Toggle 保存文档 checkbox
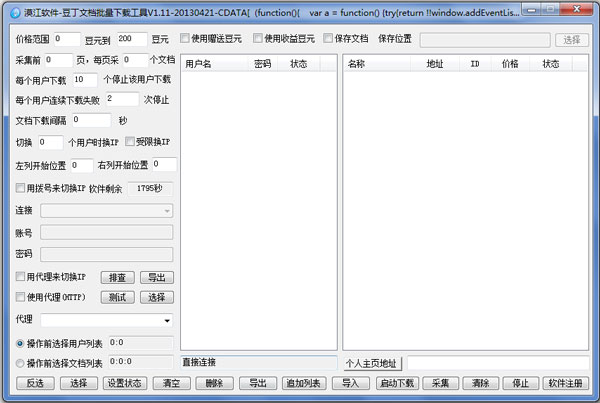The height and width of the screenshot is (403, 600). [x=328, y=38]
